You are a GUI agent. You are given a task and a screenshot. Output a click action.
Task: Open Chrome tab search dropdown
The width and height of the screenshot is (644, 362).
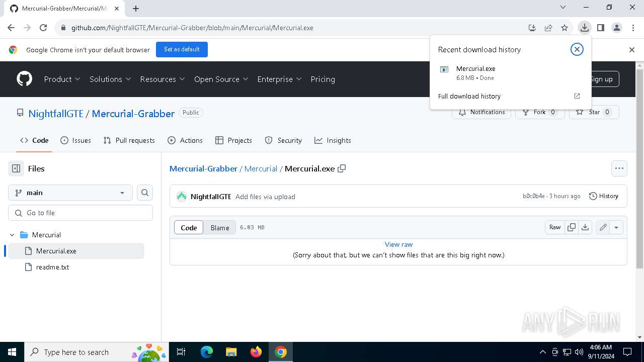pos(563,8)
